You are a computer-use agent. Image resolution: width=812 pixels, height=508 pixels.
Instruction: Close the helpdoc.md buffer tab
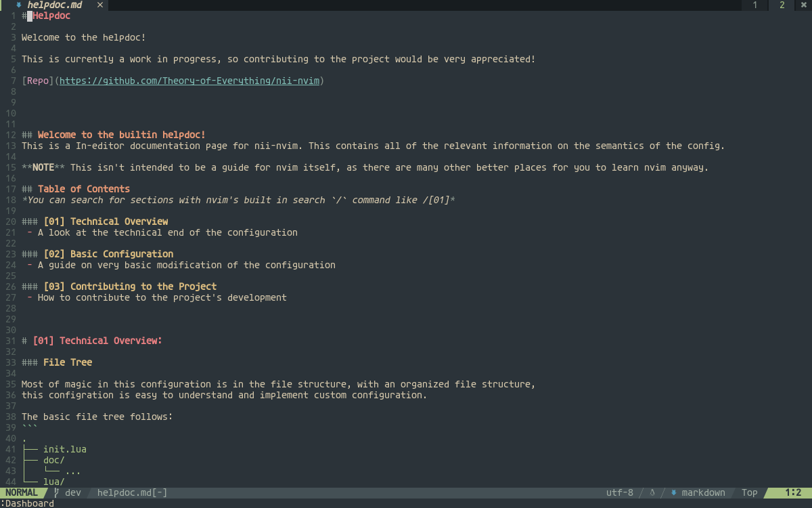pos(100,5)
